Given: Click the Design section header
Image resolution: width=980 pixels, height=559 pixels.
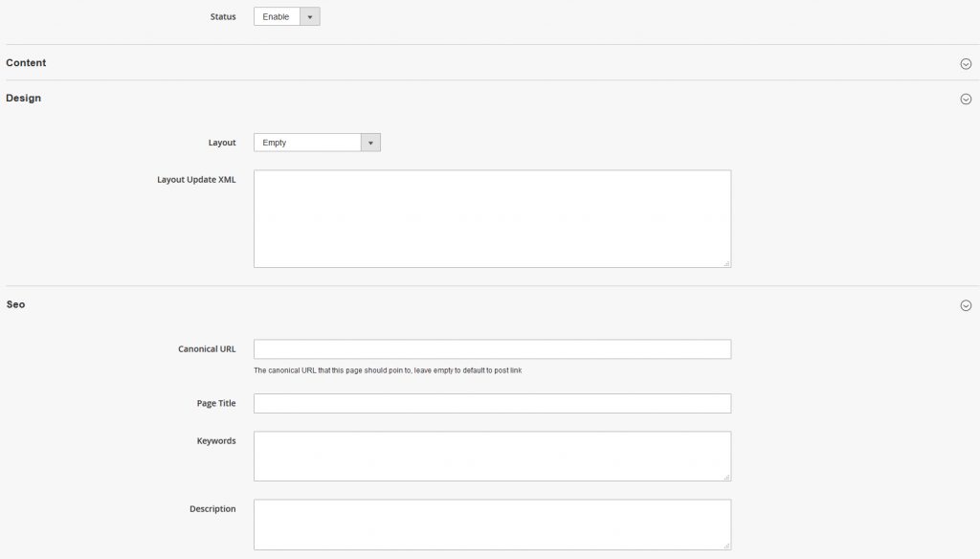Looking at the screenshot, I should coord(24,99).
